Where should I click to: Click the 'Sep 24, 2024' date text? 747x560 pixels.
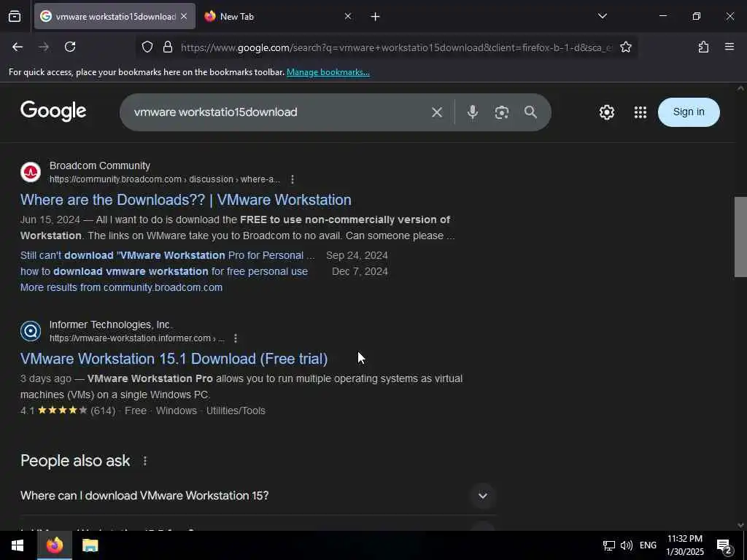click(357, 255)
